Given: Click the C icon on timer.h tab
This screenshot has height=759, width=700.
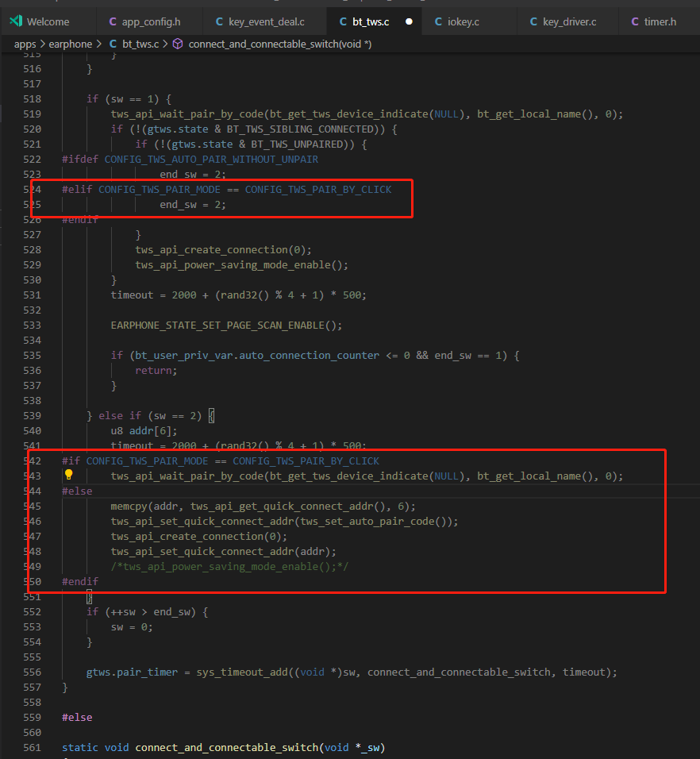Looking at the screenshot, I should click(x=635, y=21).
